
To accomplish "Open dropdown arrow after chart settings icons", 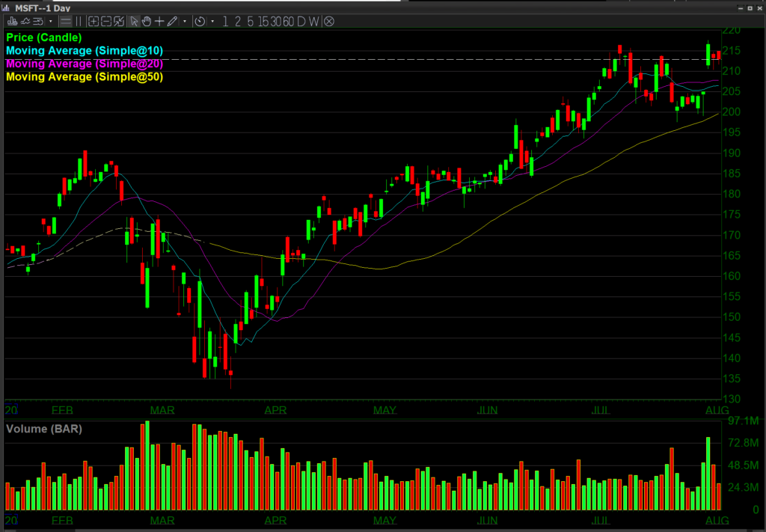I will (51, 21).
